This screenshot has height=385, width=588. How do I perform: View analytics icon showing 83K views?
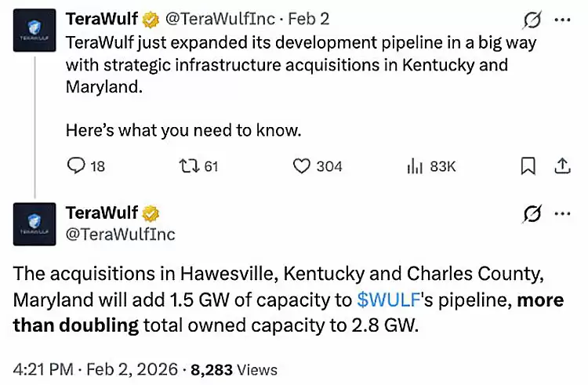pyautogui.click(x=415, y=166)
